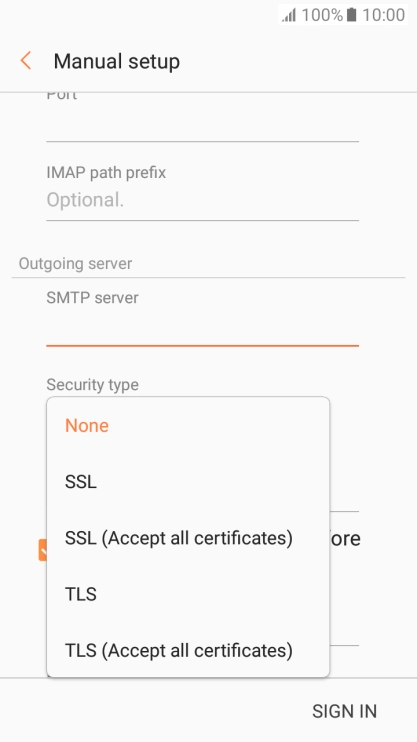
Task: Focus the Port input field
Action: point(202,124)
